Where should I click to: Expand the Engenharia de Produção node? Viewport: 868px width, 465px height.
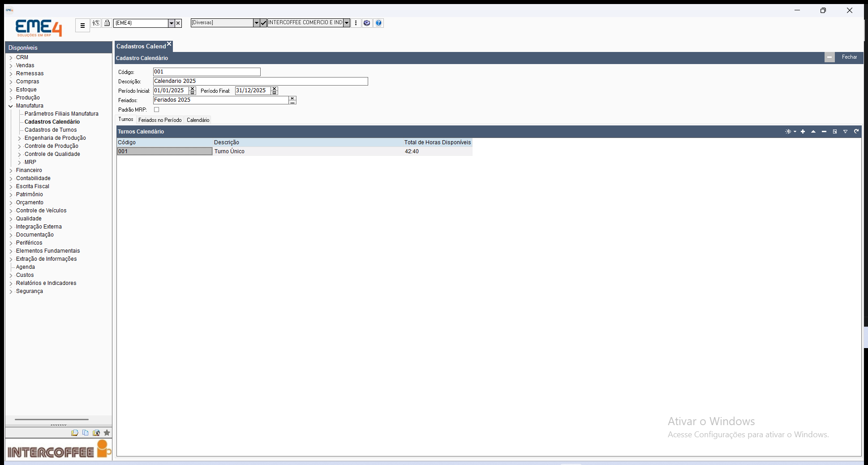tap(19, 138)
